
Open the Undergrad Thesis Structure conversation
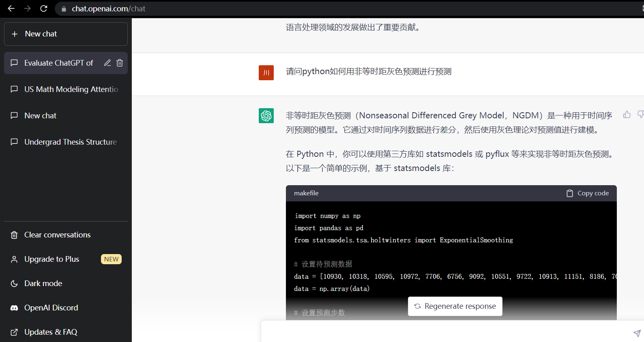click(66, 142)
